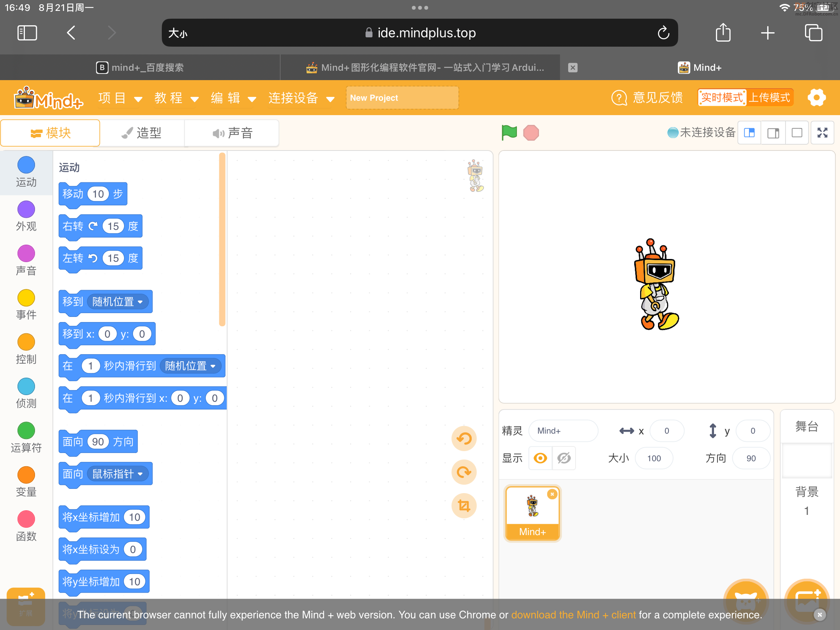Select 事件 events category
840x630 pixels.
point(26,305)
